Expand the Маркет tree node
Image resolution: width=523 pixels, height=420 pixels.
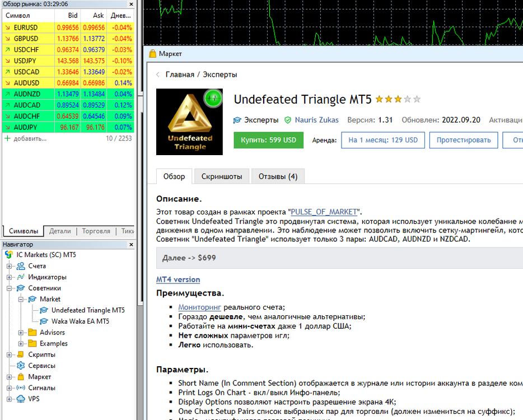pos(9,377)
